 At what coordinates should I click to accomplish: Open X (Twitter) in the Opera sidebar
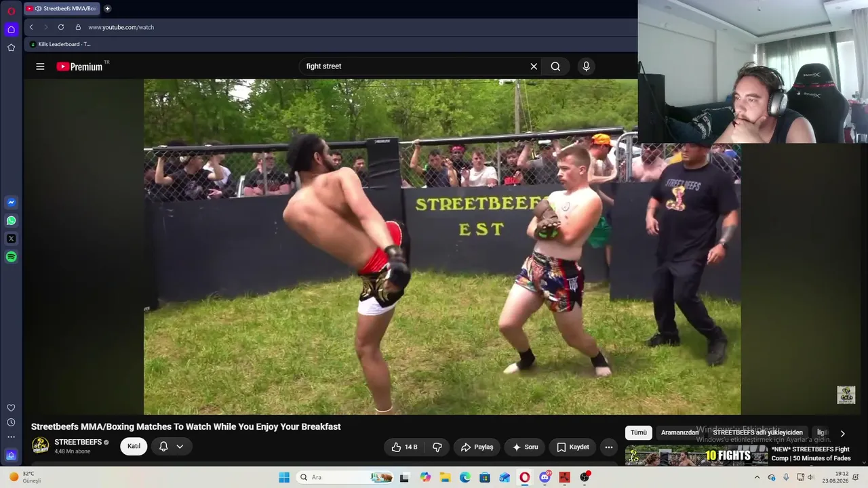[11, 239]
